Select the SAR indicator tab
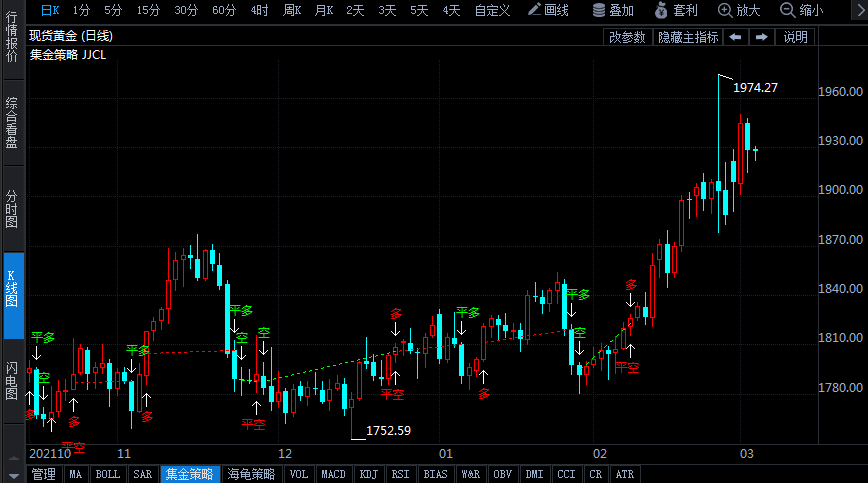Screen dimensions: 868x483 click(x=142, y=475)
